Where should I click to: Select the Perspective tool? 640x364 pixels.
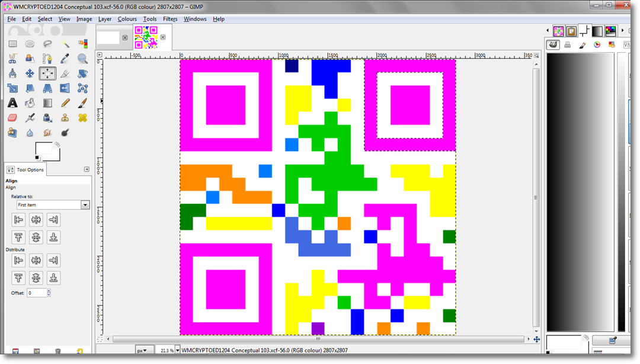[47, 88]
